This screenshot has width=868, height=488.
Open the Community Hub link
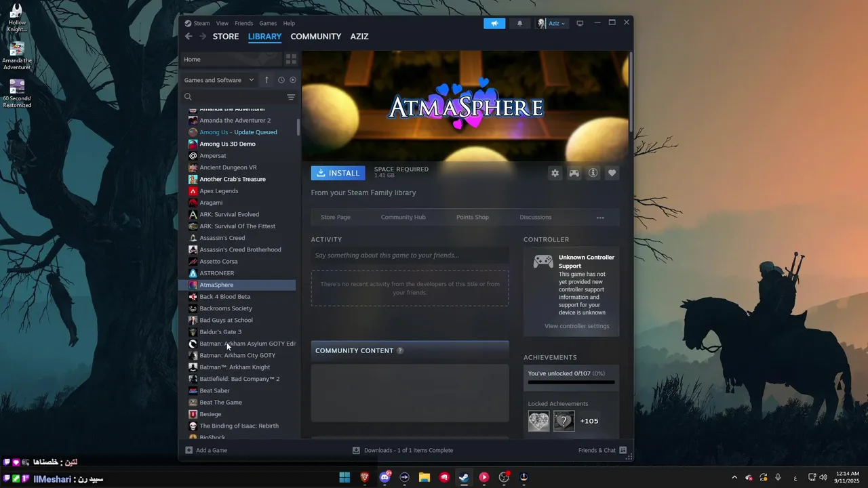click(403, 218)
